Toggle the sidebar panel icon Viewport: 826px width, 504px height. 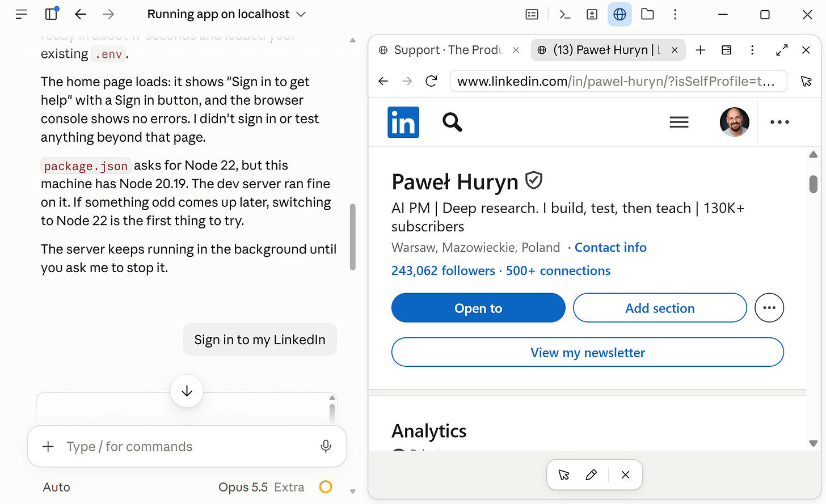[x=51, y=14]
